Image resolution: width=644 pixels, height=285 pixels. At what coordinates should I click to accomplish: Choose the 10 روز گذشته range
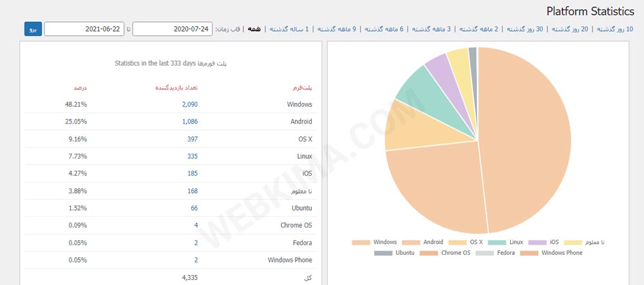point(615,29)
